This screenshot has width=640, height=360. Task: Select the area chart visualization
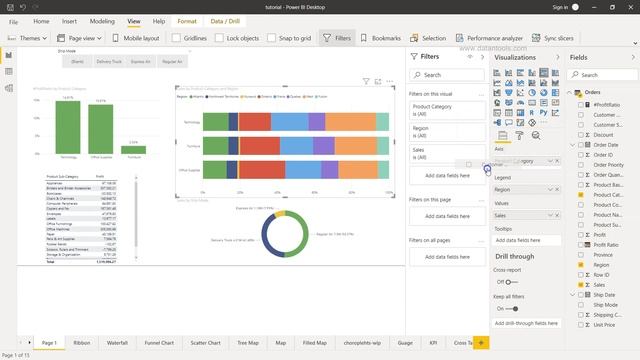(x=509, y=83)
